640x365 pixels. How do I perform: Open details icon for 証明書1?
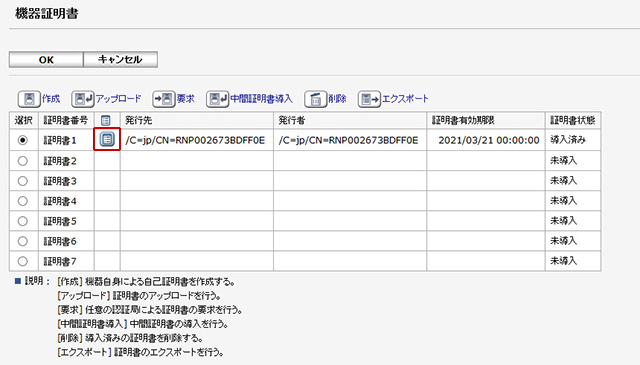tap(107, 139)
